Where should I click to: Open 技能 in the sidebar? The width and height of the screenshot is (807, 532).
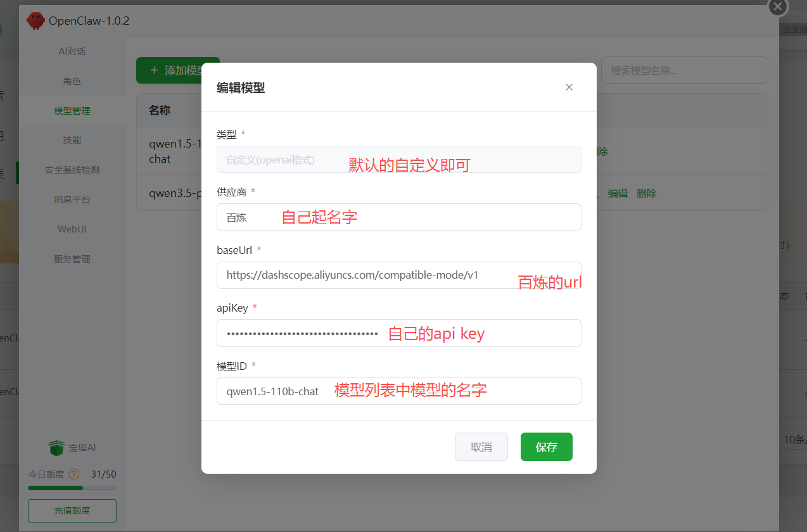click(x=72, y=140)
